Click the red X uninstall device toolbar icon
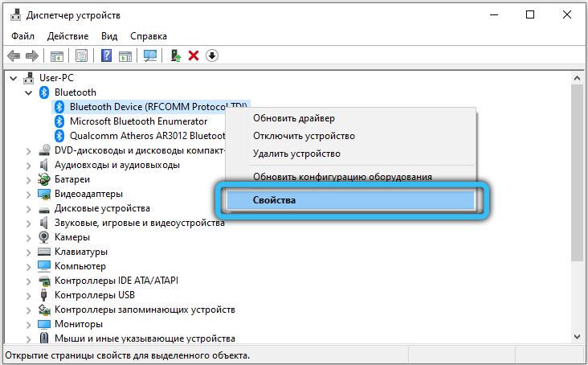This screenshot has width=588, height=365. [x=194, y=55]
